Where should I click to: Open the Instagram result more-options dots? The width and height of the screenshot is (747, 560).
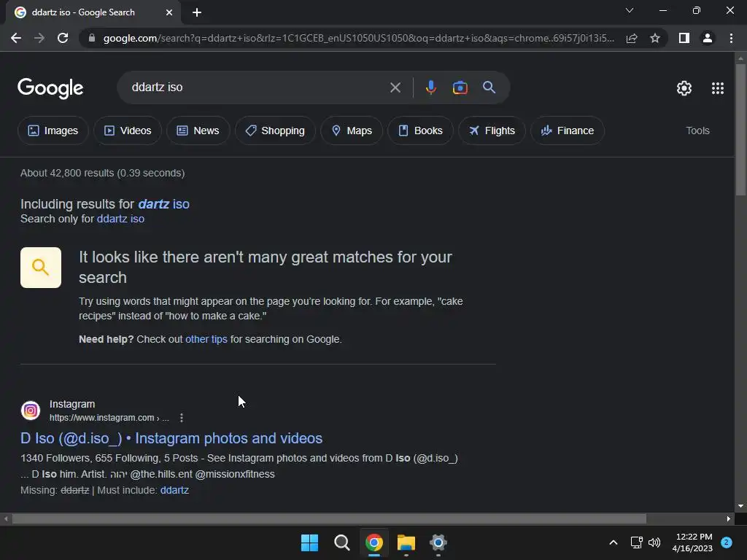(182, 418)
